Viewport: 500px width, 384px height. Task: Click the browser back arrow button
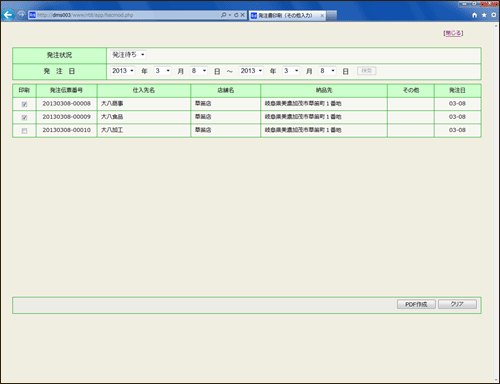[x=8, y=15]
